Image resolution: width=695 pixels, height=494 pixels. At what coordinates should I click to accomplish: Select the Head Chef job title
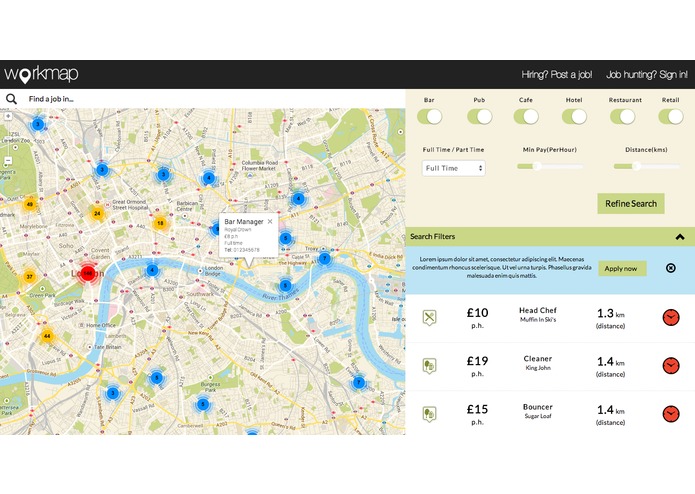pyautogui.click(x=538, y=311)
